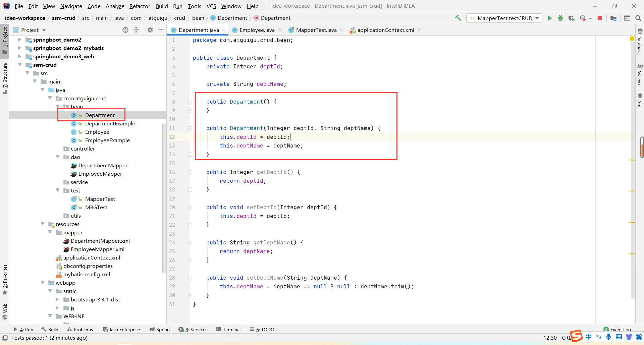Toggle code folding at line 16 getDeptId
Screen dimensions: 644x345
pyautogui.click(x=190, y=172)
